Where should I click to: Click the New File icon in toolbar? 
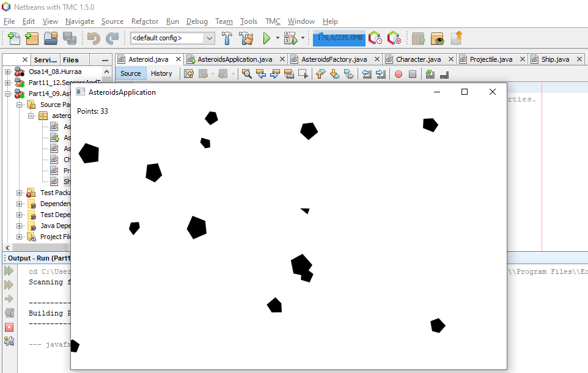[x=13, y=39]
